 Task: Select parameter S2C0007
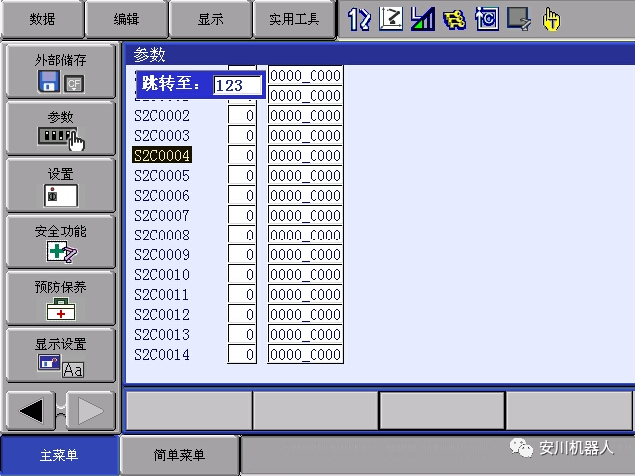(162, 215)
